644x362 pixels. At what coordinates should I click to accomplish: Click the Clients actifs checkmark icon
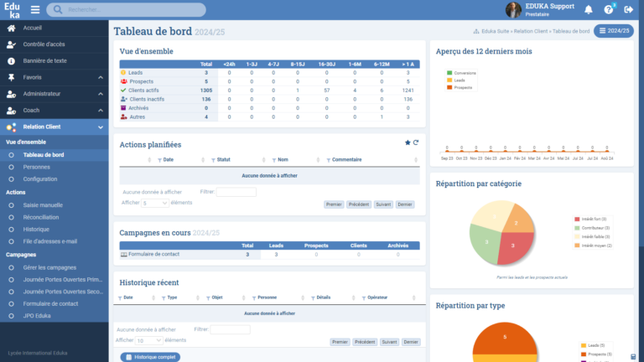click(123, 90)
